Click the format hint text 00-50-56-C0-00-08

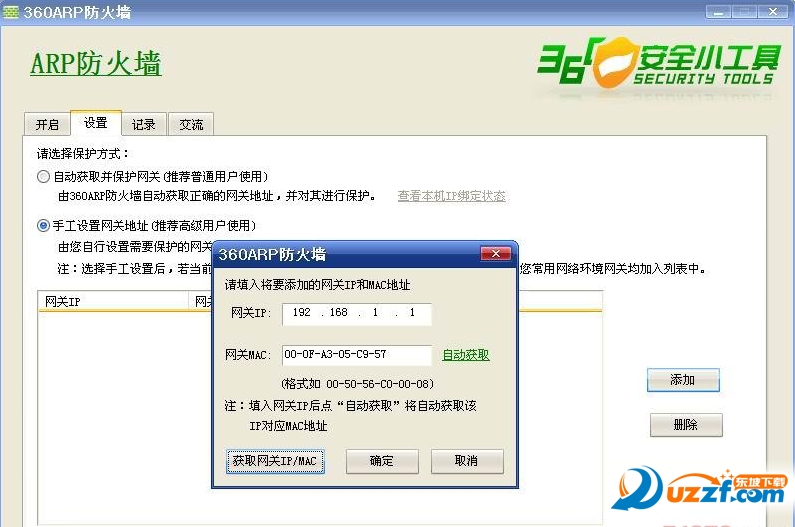(x=378, y=384)
